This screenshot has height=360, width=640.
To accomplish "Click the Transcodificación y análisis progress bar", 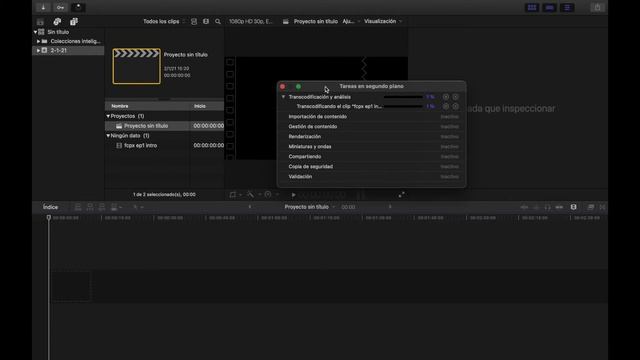I will click(403, 97).
